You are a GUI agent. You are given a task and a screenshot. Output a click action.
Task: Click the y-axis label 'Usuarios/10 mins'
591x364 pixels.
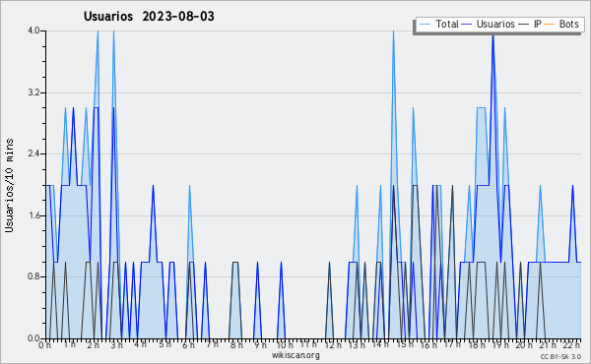(x=9, y=185)
